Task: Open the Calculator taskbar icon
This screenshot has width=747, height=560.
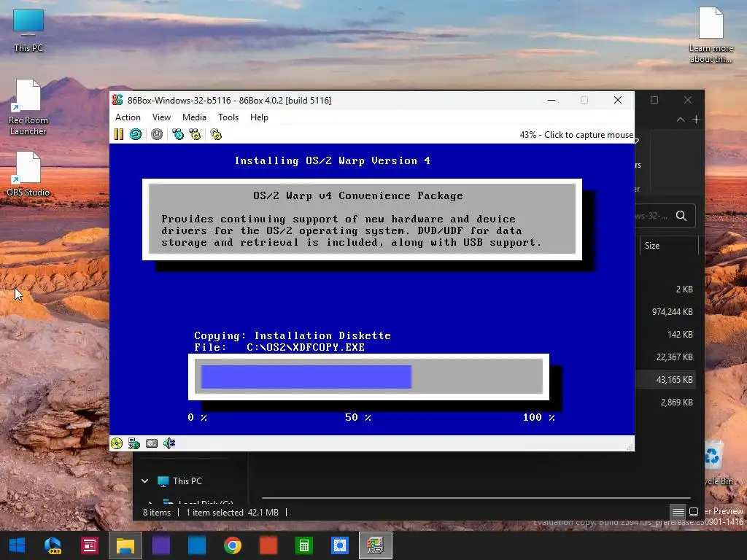Action: [304, 545]
